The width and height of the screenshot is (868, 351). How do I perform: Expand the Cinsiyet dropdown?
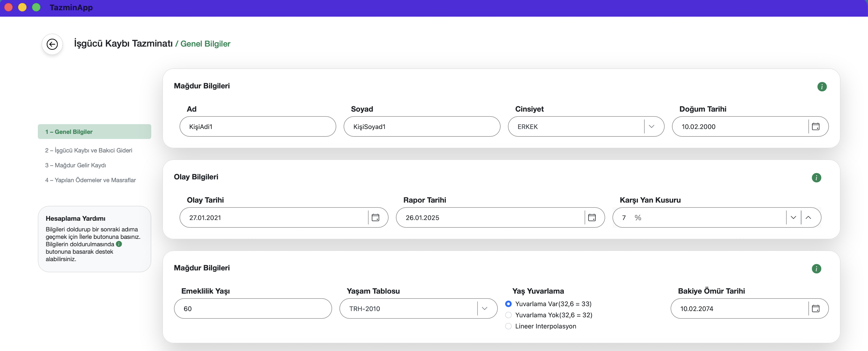pos(651,127)
